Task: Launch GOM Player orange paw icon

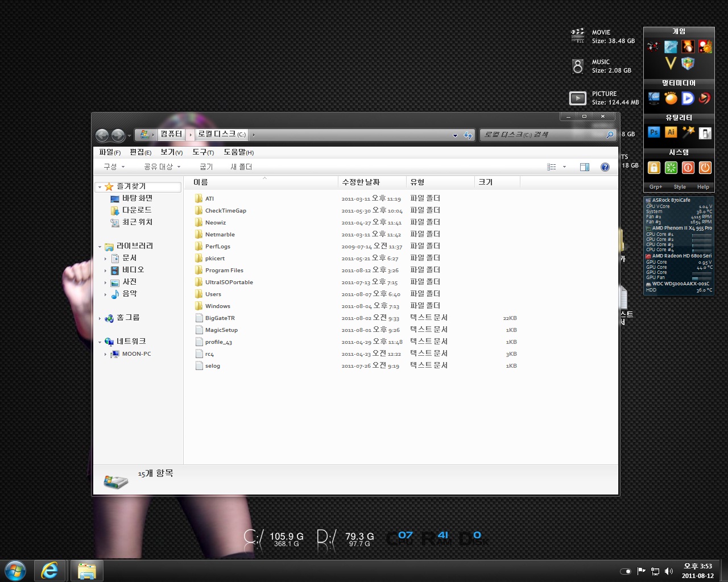Action: coord(671,98)
